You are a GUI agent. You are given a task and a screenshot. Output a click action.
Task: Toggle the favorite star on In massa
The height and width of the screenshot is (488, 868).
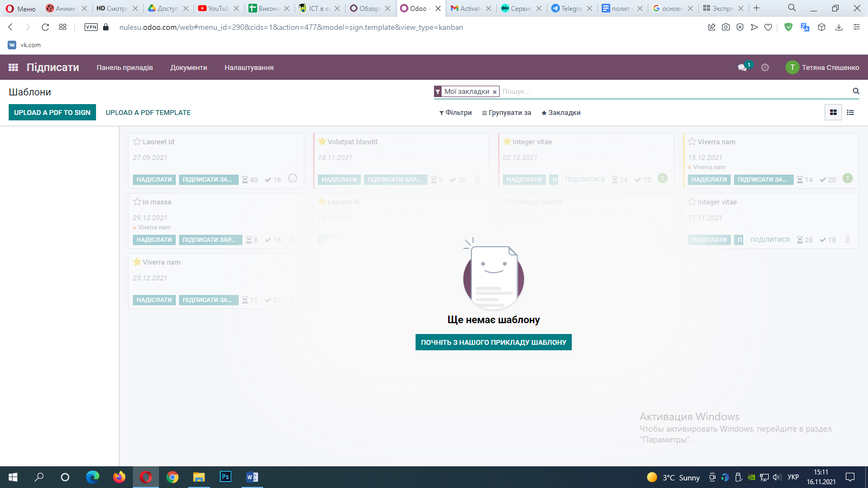pyautogui.click(x=137, y=202)
